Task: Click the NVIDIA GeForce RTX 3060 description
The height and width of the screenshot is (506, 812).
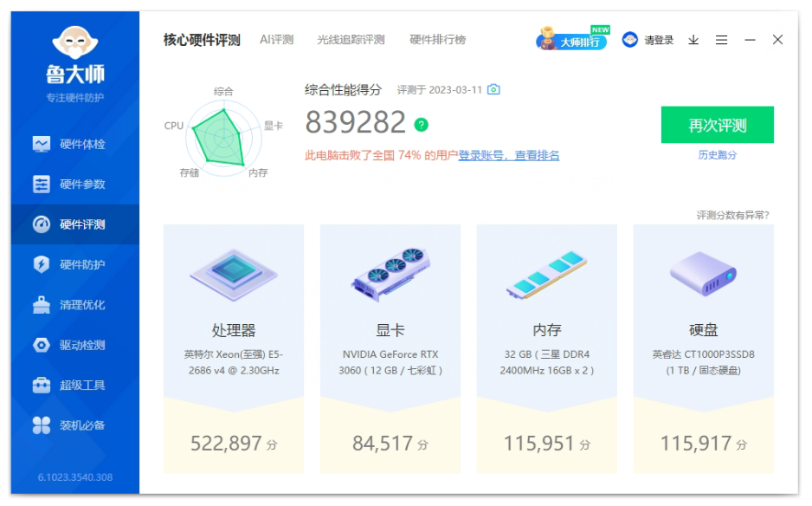Action: [390, 362]
